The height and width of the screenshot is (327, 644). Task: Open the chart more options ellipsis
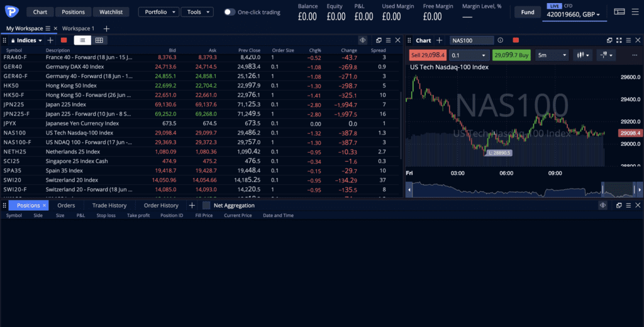635,55
